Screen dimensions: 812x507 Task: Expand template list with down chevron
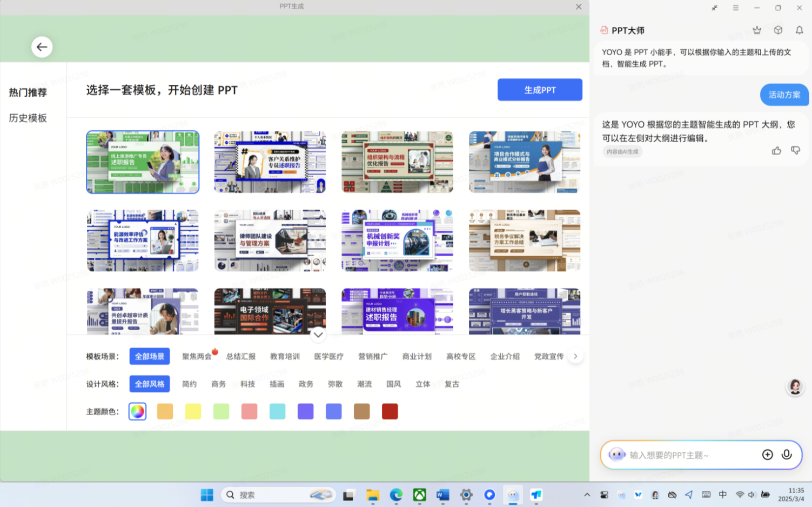(318, 335)
